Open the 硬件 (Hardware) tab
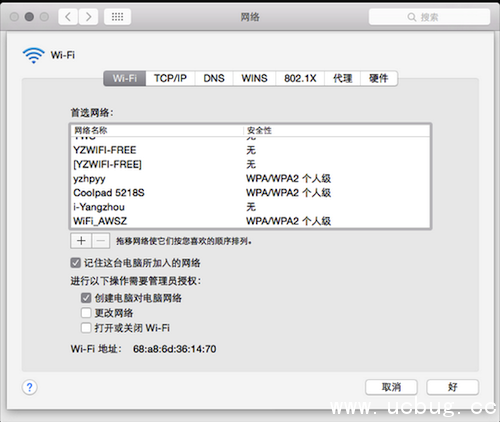The height and width of the screenshot is (422, 500). 379,78
